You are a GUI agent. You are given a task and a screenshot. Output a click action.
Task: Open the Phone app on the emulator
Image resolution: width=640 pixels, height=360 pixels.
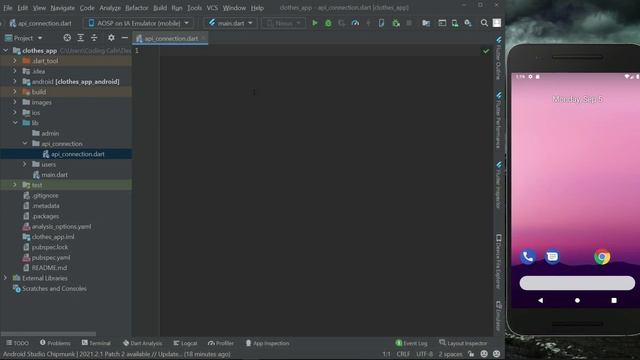(x=527, y=257)
